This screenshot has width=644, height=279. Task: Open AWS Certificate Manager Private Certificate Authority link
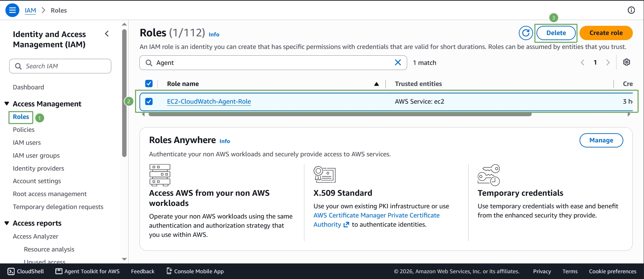[377, 220]
